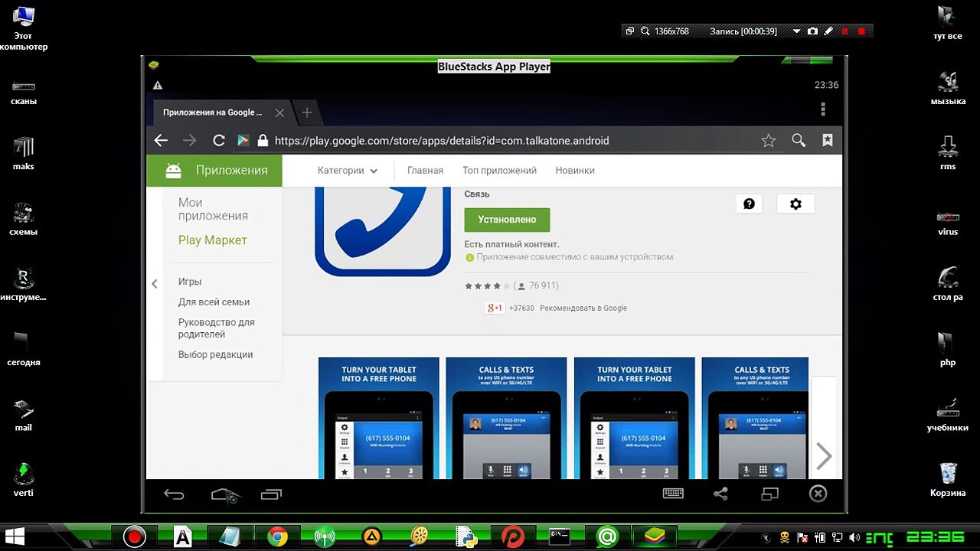Click the BlueStacks share icon
Screen dimensions: 980x551
720,494
